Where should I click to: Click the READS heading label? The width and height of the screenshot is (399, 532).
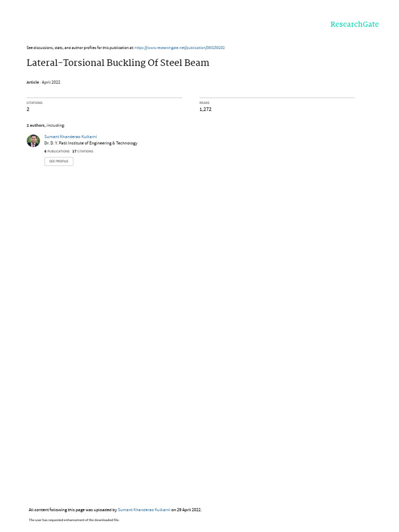coord(204,103)
